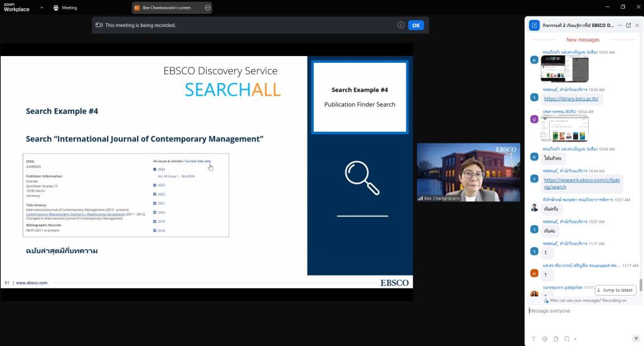Image resolution: width=644 pixels, height=346 pixels.
Task: Click the chat compose icon in the header
Action: [534, 25]
